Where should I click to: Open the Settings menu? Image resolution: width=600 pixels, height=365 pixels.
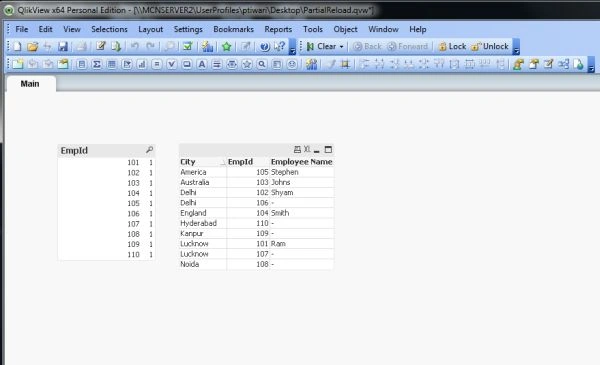click(x=188, y=29)
